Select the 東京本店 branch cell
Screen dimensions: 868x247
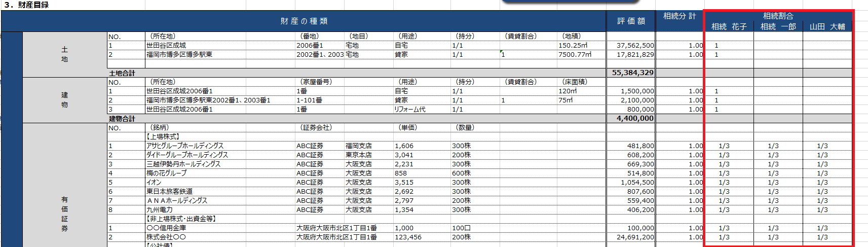[358, 155]
